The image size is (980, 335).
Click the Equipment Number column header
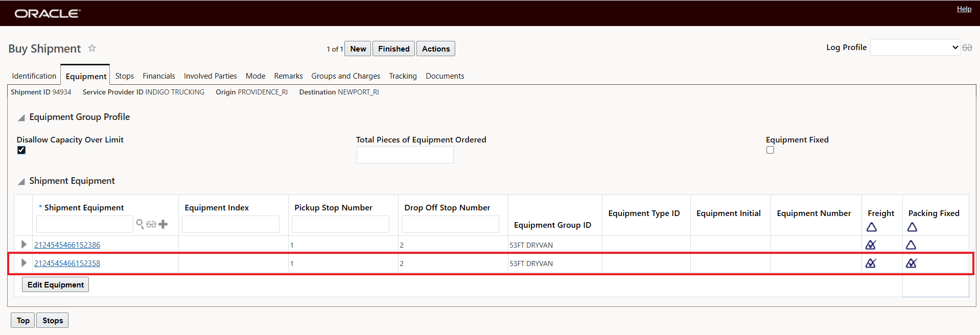pos(813,213)
